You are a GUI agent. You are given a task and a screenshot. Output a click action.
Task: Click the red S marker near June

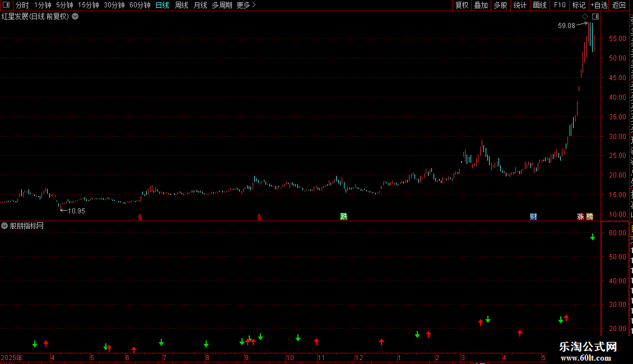click(140, 217)
